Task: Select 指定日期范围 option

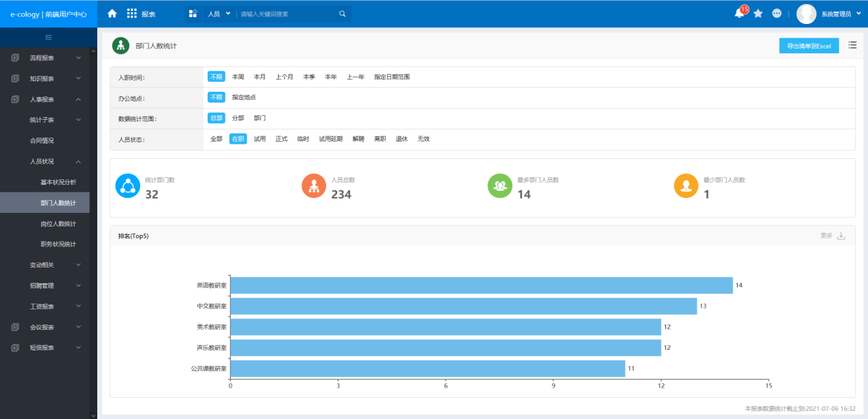Action: click(392, 77)
